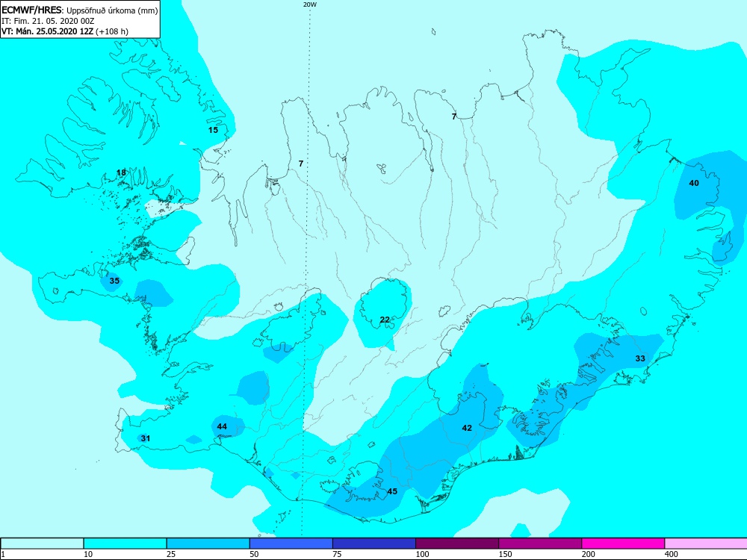
Task: Pick the 100–150 mm dark purple swatch
Action: point(457,544)
